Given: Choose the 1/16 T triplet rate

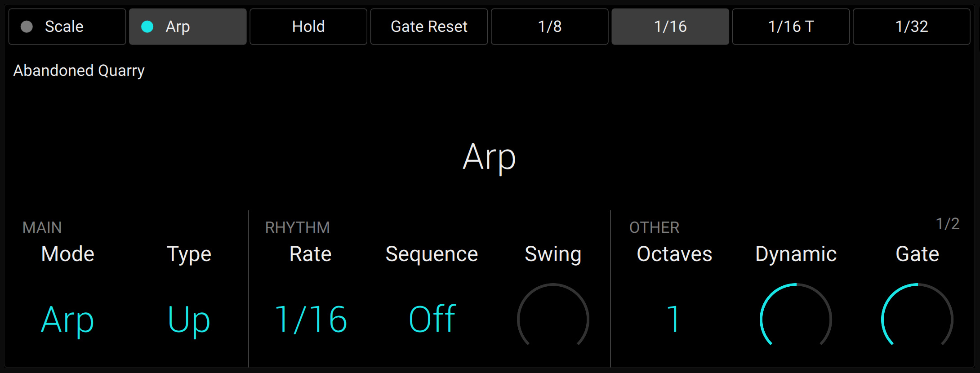Looking at the screenshot, I should point(790,27).
